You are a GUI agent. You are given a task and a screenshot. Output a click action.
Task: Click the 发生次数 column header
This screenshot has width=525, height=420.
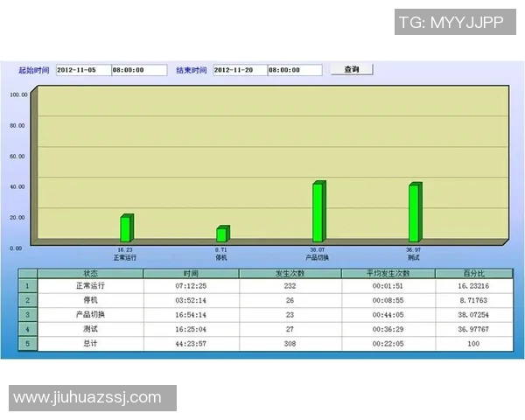290,274
